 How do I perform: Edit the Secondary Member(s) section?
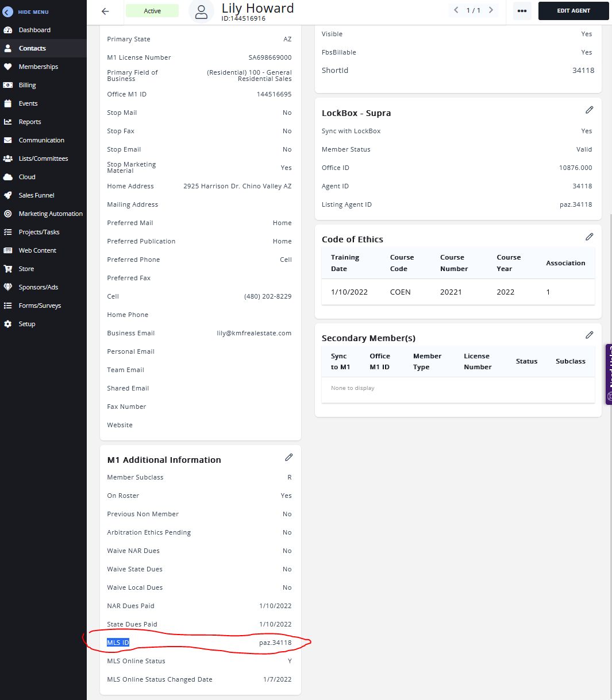point(589,335)
